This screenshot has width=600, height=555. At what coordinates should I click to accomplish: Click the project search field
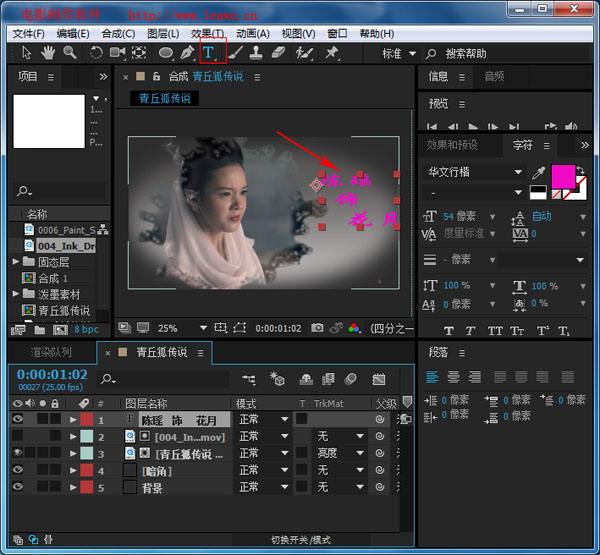pyautogui.click(x=60, y=191)
